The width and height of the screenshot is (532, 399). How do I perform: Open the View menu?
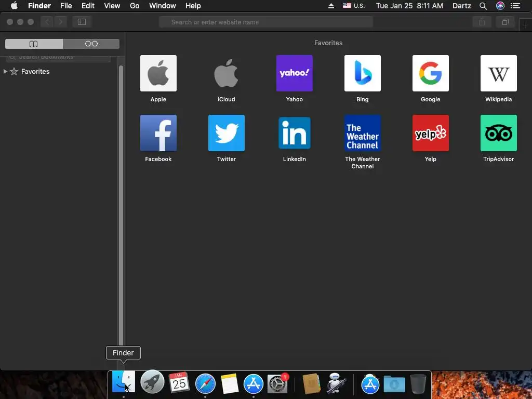(112, 6)
